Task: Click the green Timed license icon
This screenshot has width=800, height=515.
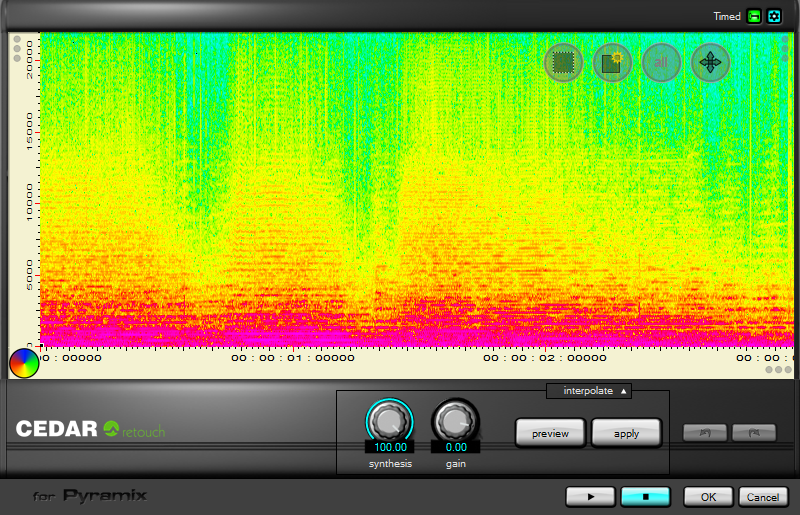Action: 754,16
